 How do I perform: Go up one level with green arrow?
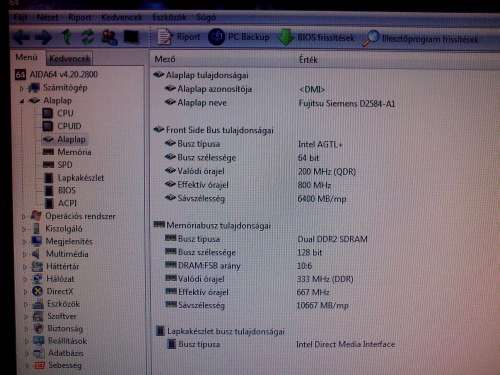67,37
